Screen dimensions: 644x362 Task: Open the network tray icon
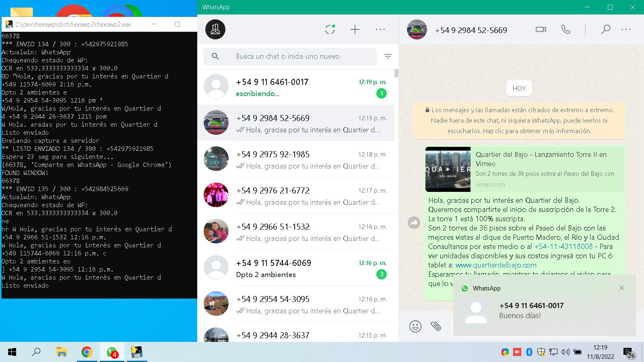(x=553, y=352)
